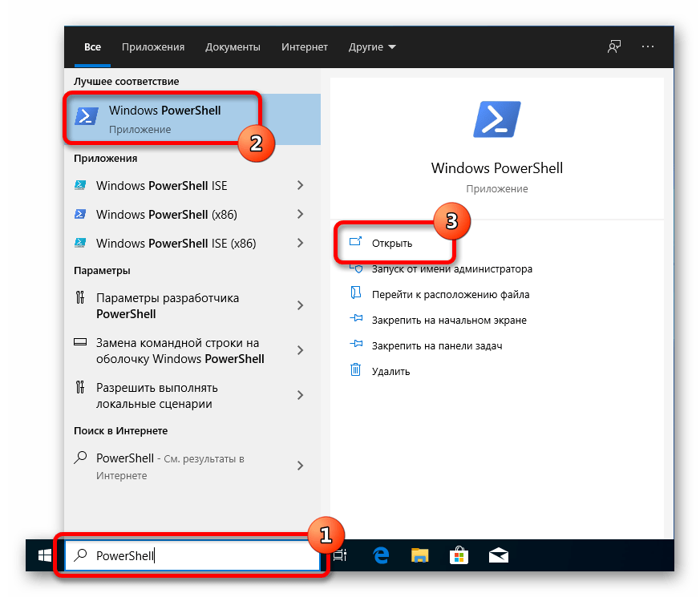The height and width of the screenshot is (597, 700).
Task: Launch Microsoft Store from the taskbar
Action: click(459, 555)
